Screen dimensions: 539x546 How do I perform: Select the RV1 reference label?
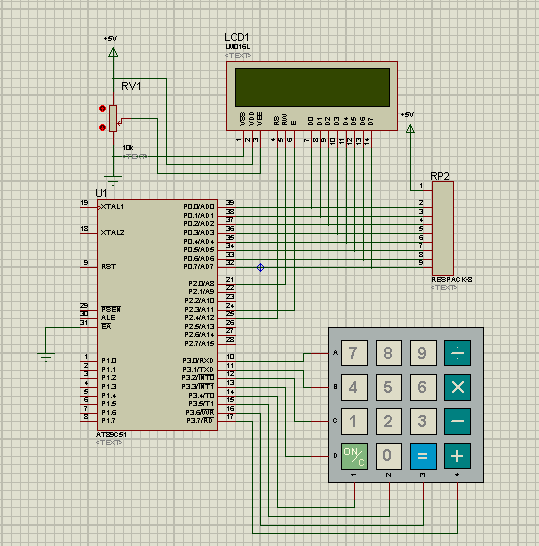click(131, 86)
